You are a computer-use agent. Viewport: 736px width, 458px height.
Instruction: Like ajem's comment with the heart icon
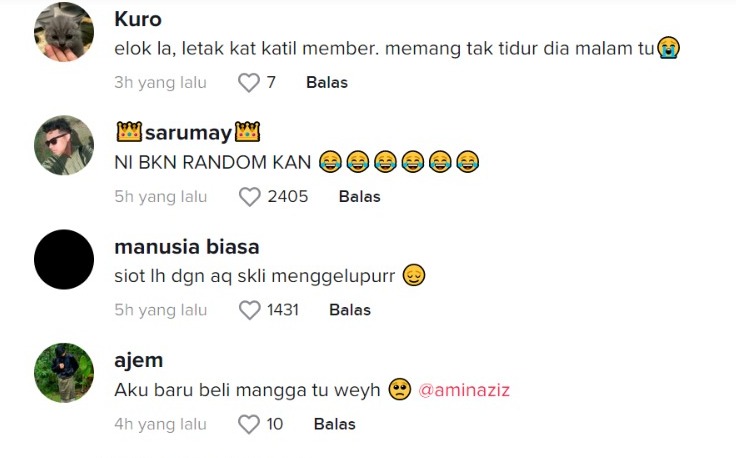[249, 425]
